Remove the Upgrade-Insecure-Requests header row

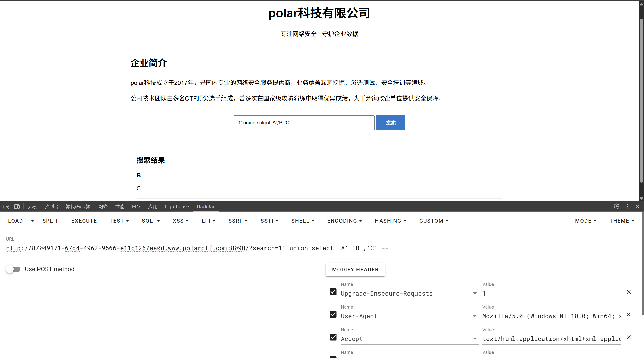coord(629,292)
